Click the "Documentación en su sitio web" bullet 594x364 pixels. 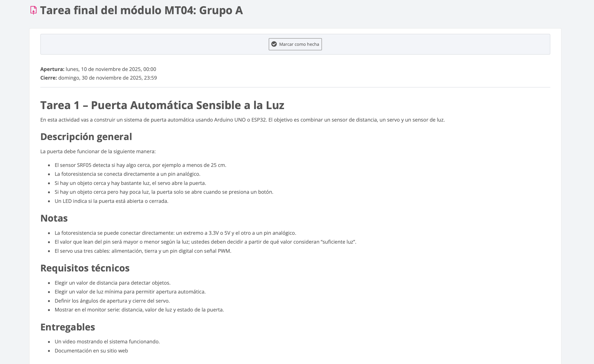point(91,351)
